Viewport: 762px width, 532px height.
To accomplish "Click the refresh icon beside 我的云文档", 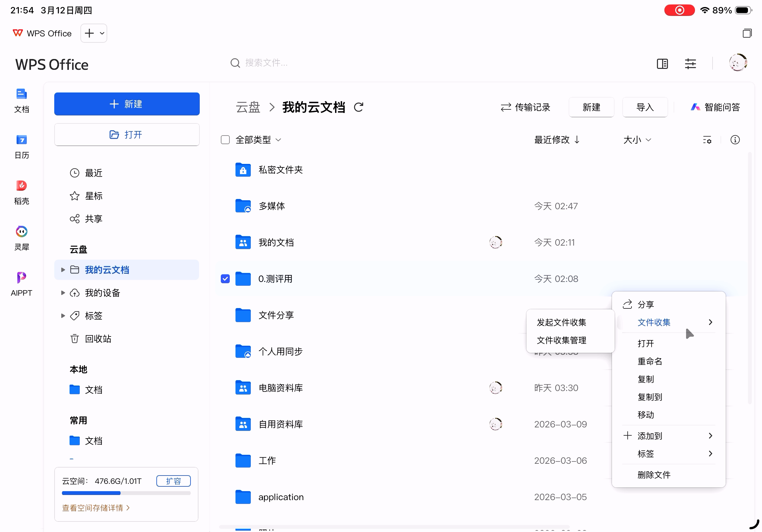I will 358,107.
